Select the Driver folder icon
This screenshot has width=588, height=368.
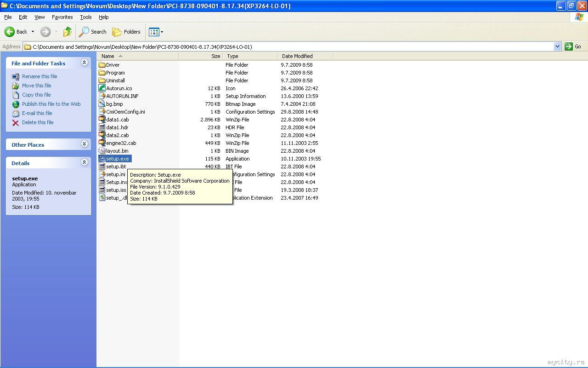pyautogui.click(x=102, y=65)
